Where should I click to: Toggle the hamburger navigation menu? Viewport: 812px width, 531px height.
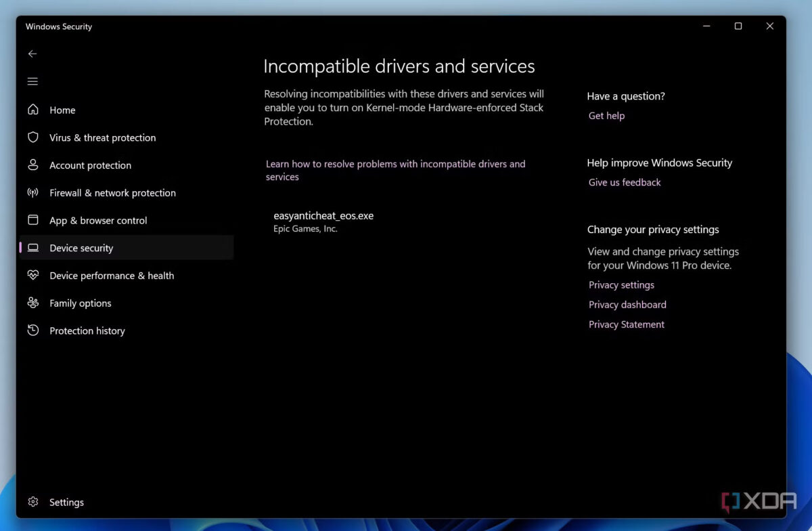point(32,81)
